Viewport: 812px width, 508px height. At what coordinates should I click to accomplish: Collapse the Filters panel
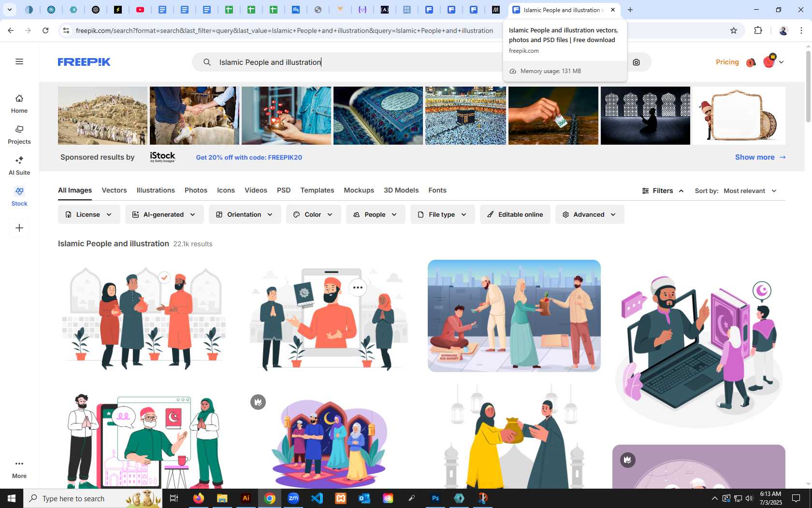[x=663, y=191]
